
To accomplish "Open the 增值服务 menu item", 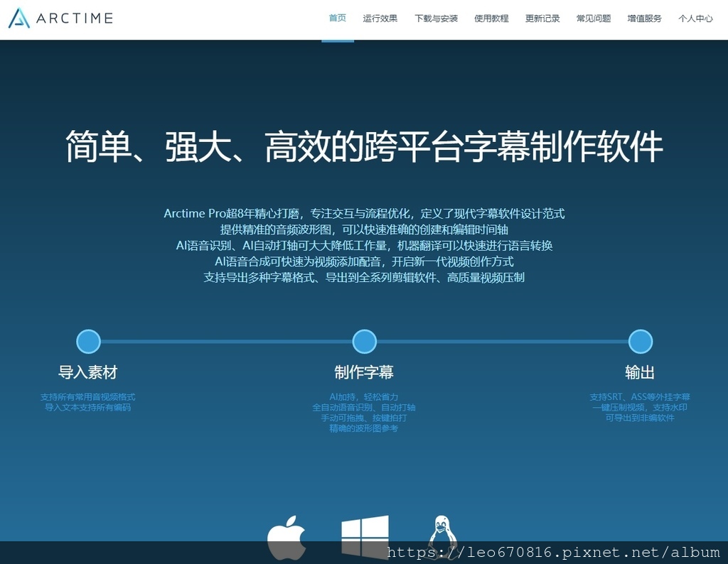I will [644, 18].
